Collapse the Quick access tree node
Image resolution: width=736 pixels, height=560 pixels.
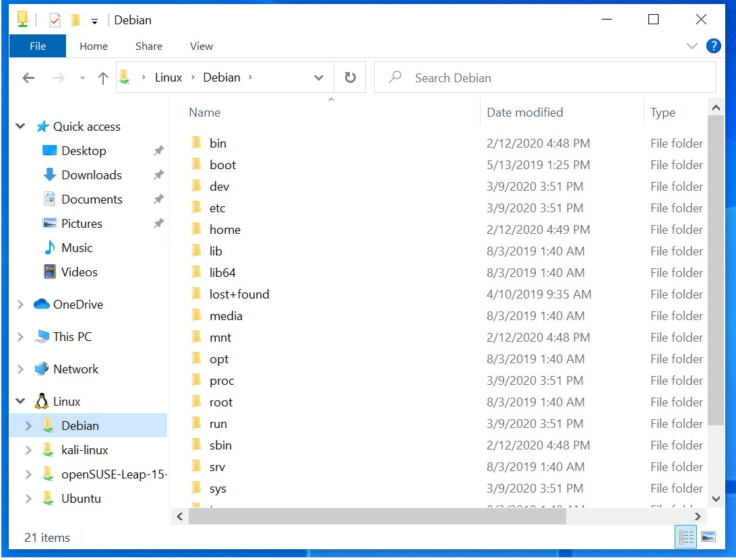click(x=20, y=126)
